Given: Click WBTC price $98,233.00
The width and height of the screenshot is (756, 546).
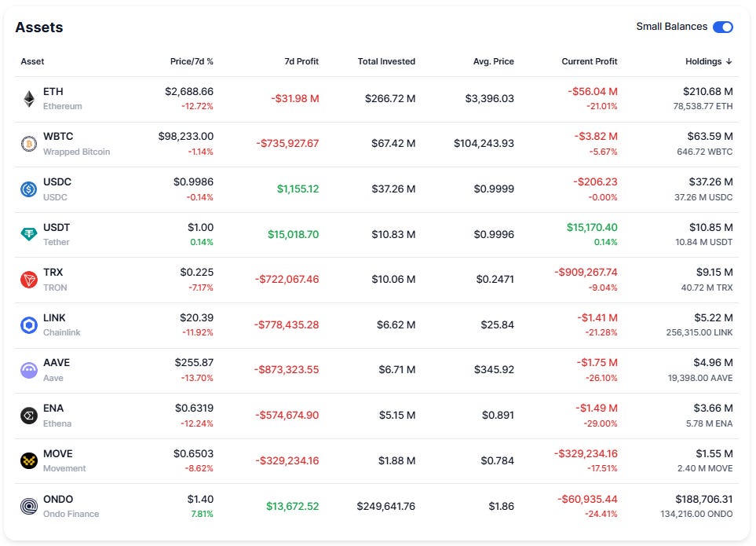Looking at the screenshot, I should pyautogui.click(x=185, y=137).
